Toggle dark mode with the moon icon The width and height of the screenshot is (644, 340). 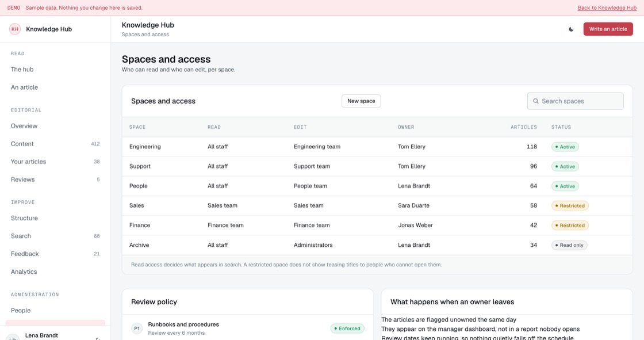pos(571,29)
